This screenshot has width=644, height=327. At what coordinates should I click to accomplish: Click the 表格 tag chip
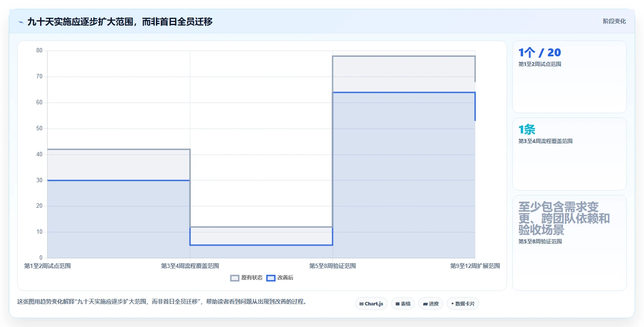pos(403,304)
